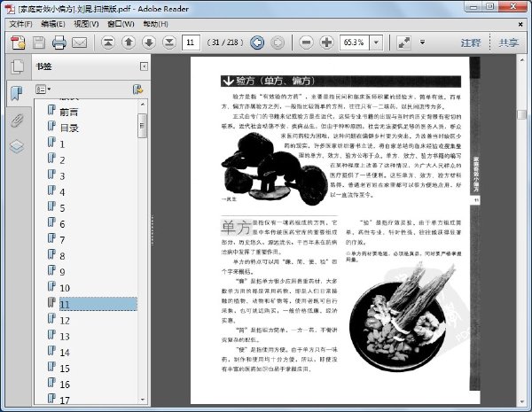Viewport: 532px width, 412px height.
Task: Select bookmark 7
Action: (x=62, y=240)
